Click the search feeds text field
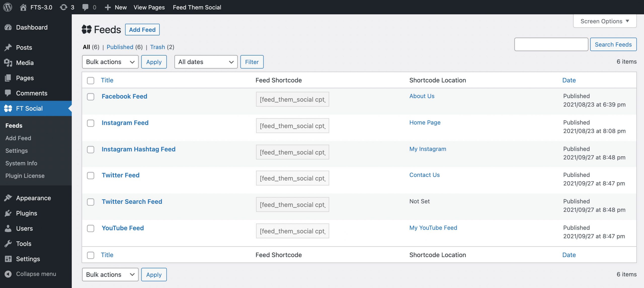The image size is (644, 288). pos(551,44)
